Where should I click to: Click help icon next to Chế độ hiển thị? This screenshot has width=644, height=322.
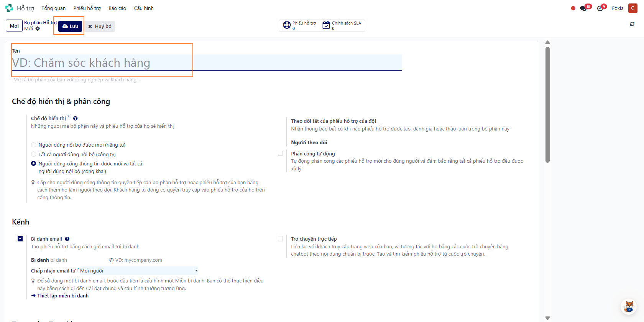[x=76, y=119]
